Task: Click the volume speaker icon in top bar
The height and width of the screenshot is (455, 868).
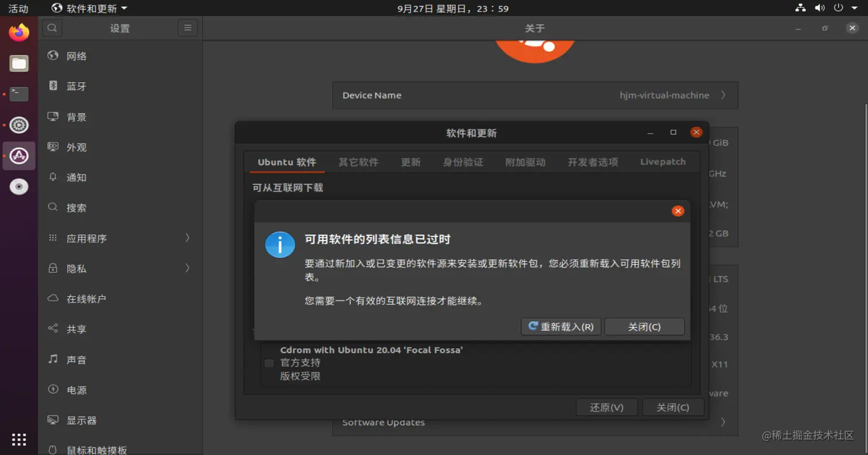Action: pos(820,8)
